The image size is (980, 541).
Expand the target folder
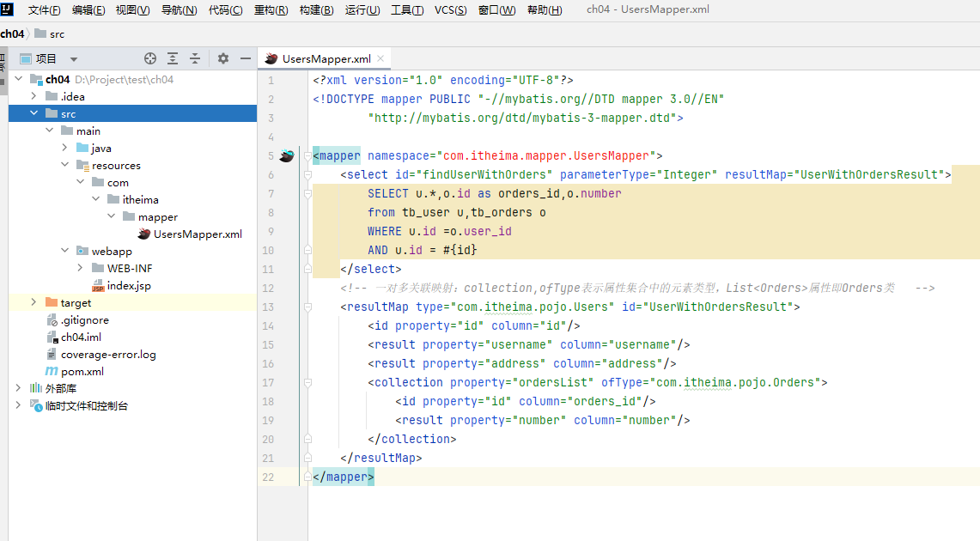pyautogui.click(x=33, y=302)
